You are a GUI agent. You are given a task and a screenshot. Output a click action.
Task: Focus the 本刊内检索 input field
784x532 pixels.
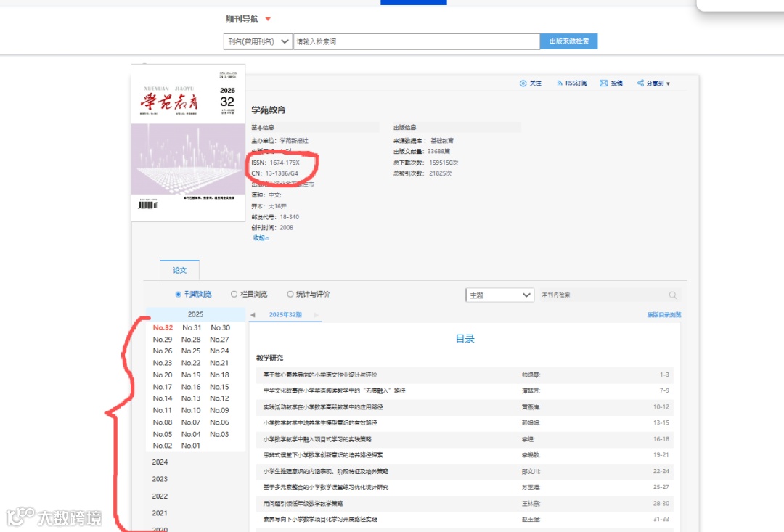pos(603,295)
